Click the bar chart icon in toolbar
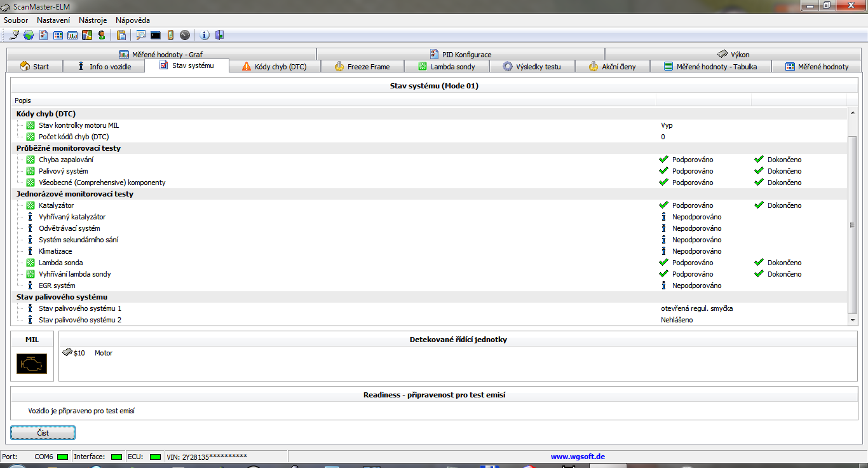868x468 pixels. click(72, 36)
